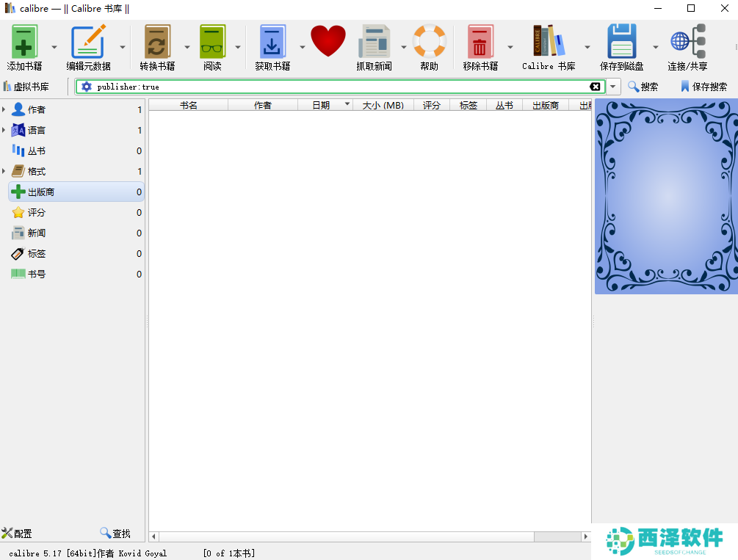
Task: Sort by the 书名 column header
Action: [188, 105]
